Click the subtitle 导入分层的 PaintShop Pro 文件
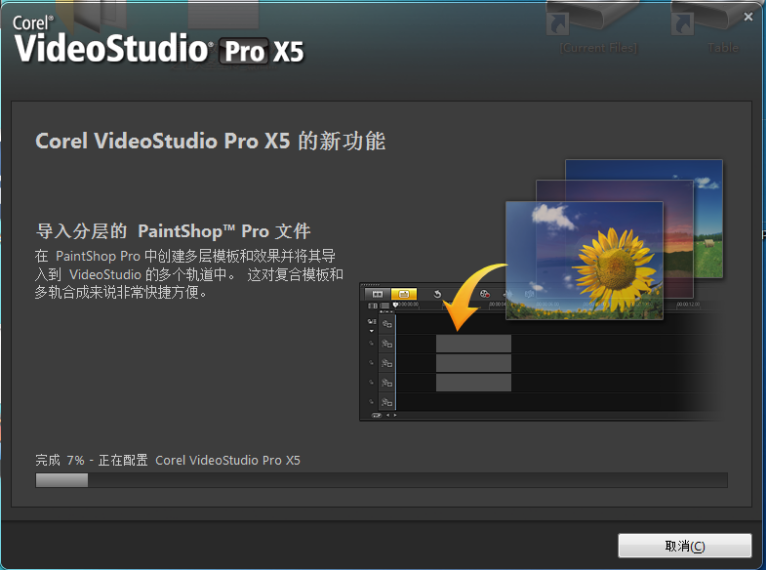Viewport: 766px width, 570px height. (173, 231)
